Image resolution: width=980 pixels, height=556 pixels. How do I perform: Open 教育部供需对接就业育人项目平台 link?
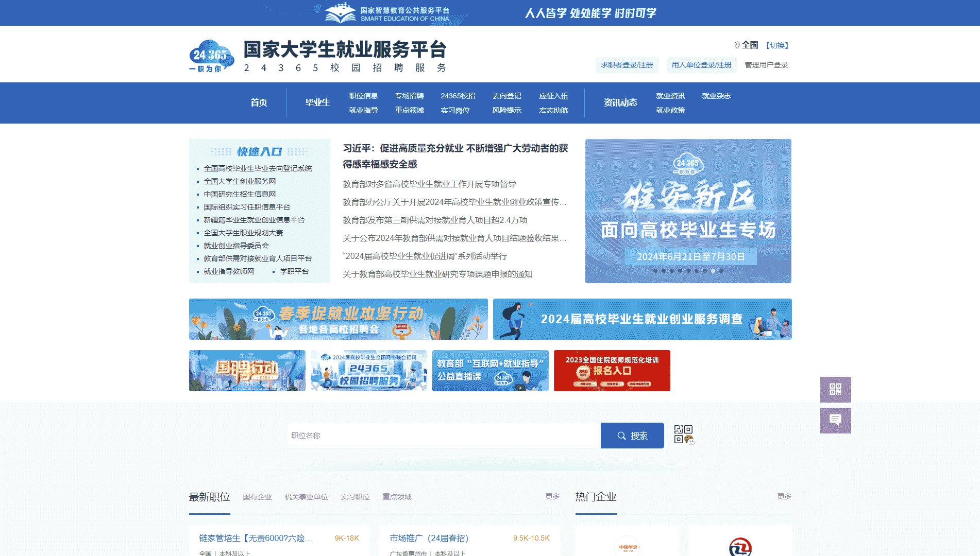(258, 258)
